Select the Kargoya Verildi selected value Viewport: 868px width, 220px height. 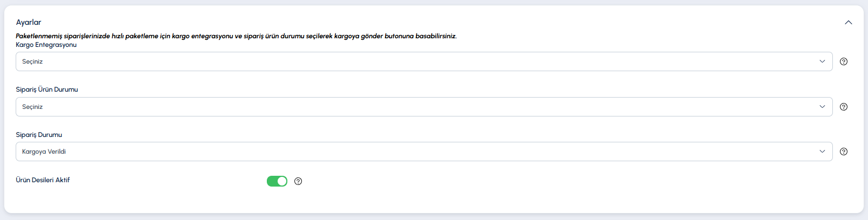click(x=44, y=152)
